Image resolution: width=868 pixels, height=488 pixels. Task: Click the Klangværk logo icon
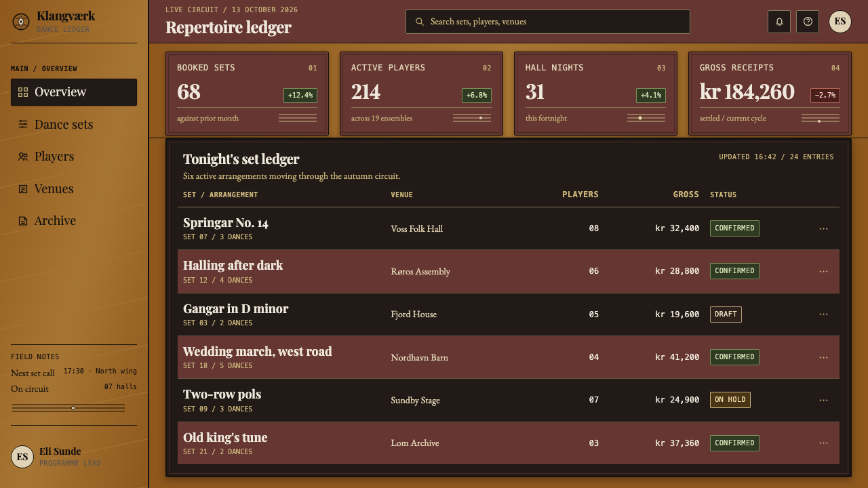pos(21,22)
